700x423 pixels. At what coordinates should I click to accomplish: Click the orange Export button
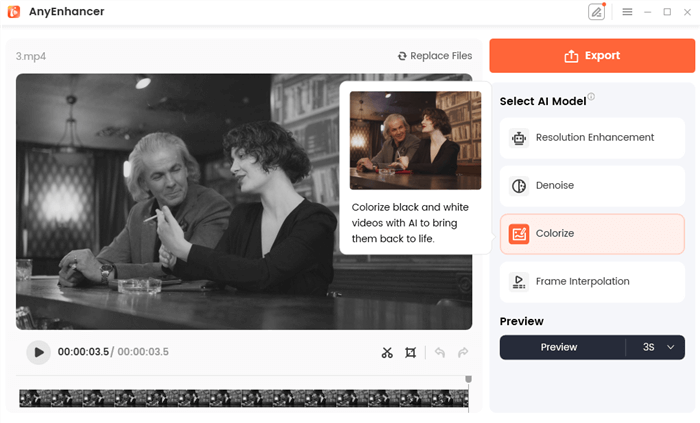click(x=592, y=56)
